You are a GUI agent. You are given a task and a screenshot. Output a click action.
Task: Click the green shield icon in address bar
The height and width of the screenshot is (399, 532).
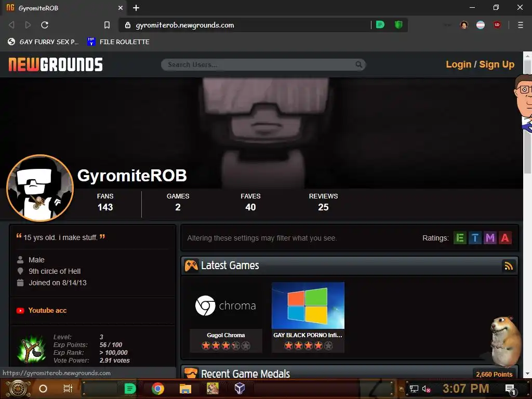pos(398,25)
